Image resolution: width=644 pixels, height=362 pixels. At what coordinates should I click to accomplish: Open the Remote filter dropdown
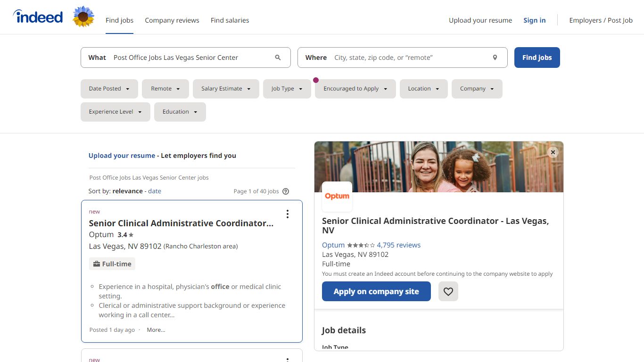pyautogui.click(x=165, y=89)
